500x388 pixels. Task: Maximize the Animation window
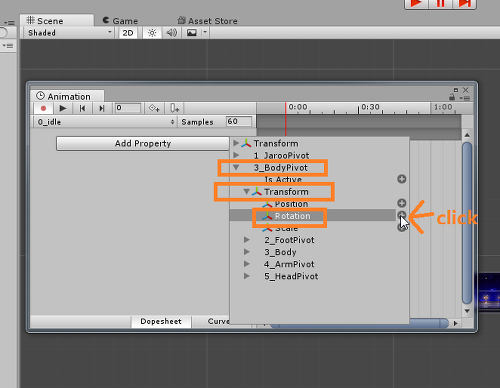[456, 90]
